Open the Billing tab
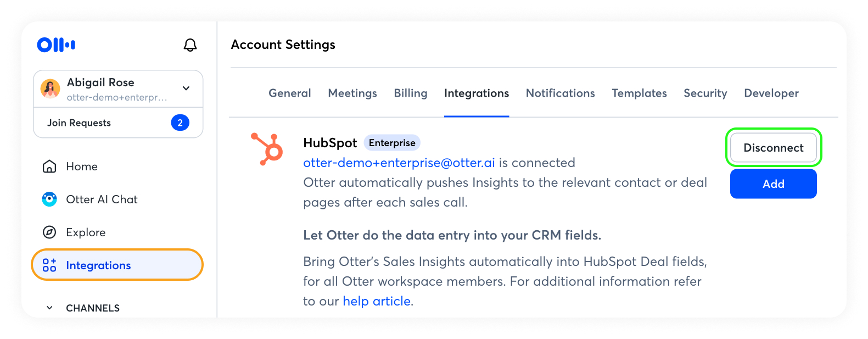Screen dimensions: 868x339 [x=410, y=93]
